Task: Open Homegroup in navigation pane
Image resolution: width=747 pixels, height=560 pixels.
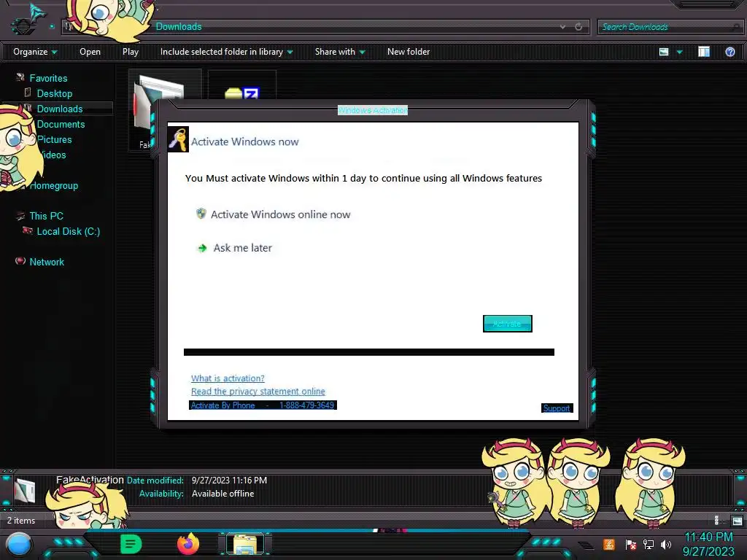Action: pyautogui.click(x=54, y=186)
